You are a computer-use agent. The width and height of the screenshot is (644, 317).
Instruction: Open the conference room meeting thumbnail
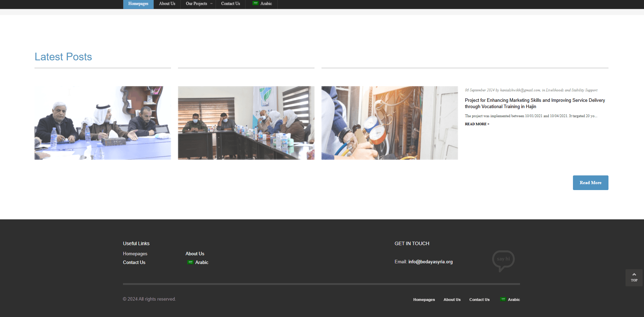246,123
